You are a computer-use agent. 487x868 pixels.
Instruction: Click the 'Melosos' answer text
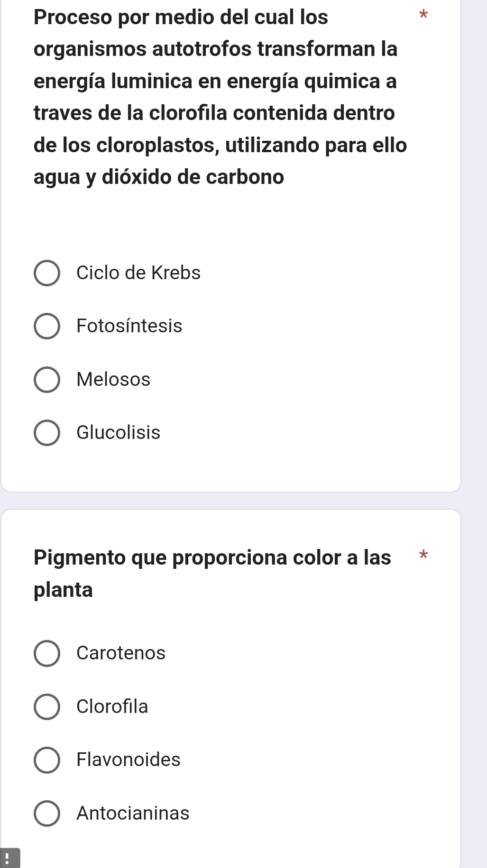click(x=113, y=379)
